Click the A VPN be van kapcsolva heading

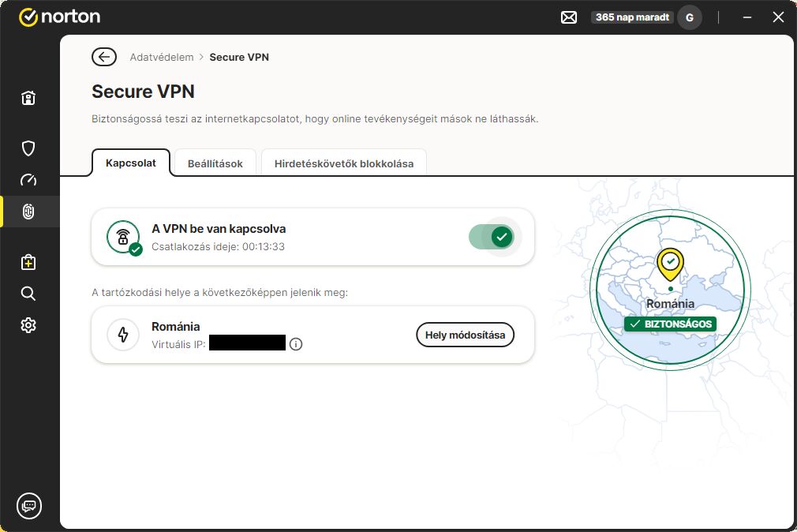click(x=219, y=229)
